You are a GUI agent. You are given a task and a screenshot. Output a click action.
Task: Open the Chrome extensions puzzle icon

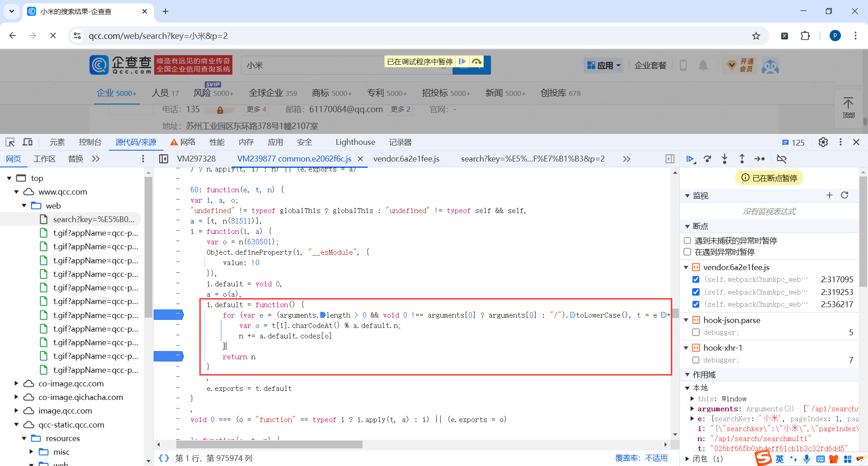tap(805, 36)
